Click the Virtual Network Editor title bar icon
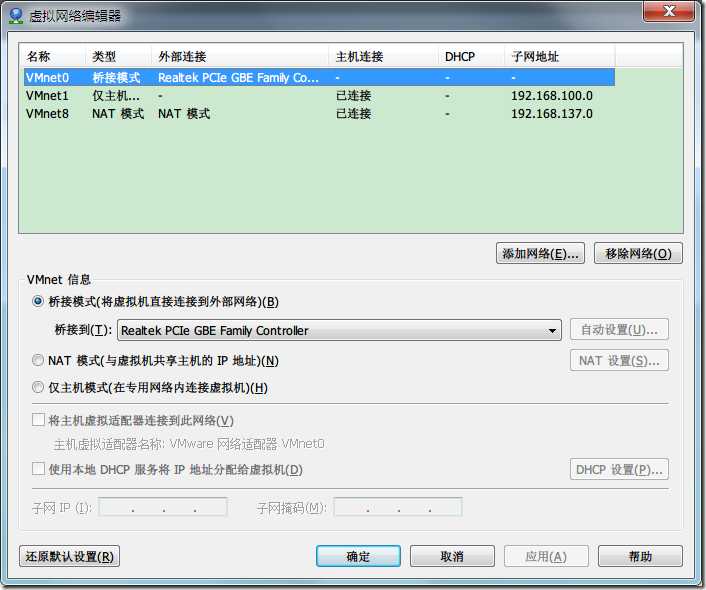The image size is (706, 590). [x=16, y=15]
